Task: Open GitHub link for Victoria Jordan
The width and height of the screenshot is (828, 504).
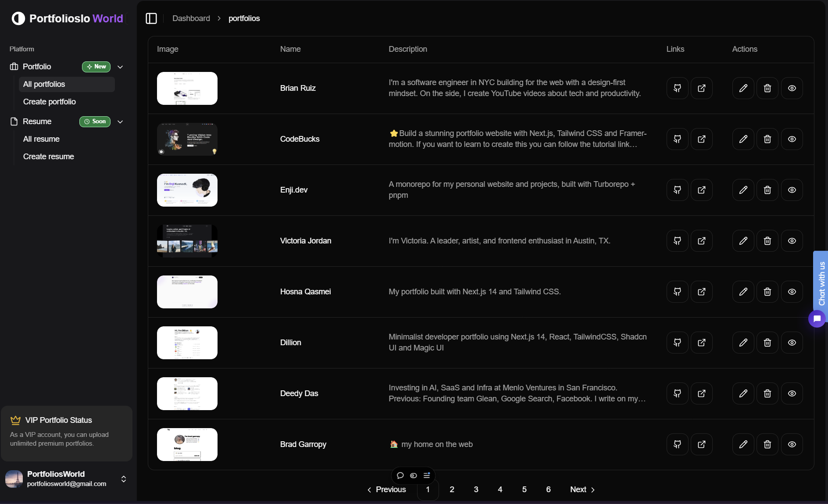Action: (677, 241)
